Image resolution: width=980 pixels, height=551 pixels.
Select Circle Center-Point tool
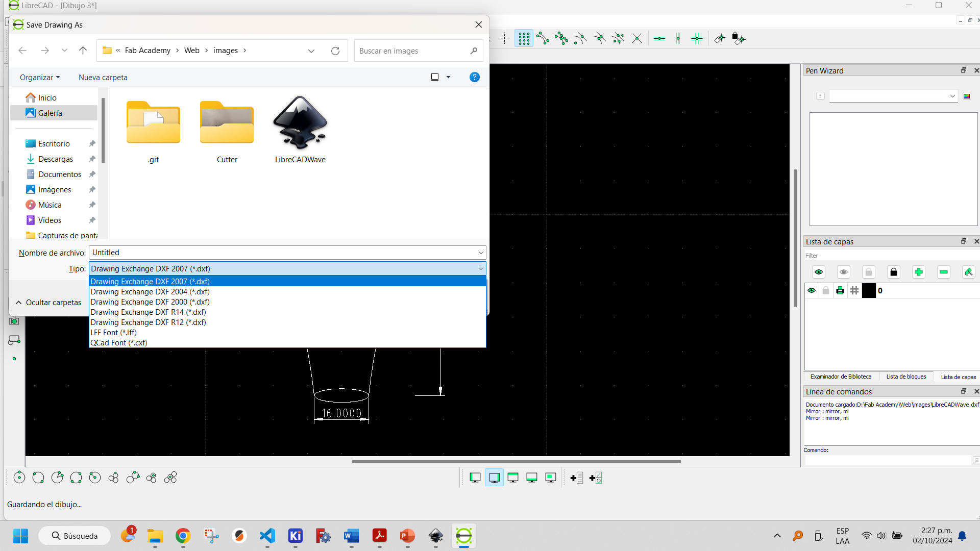tap(19, 478)
